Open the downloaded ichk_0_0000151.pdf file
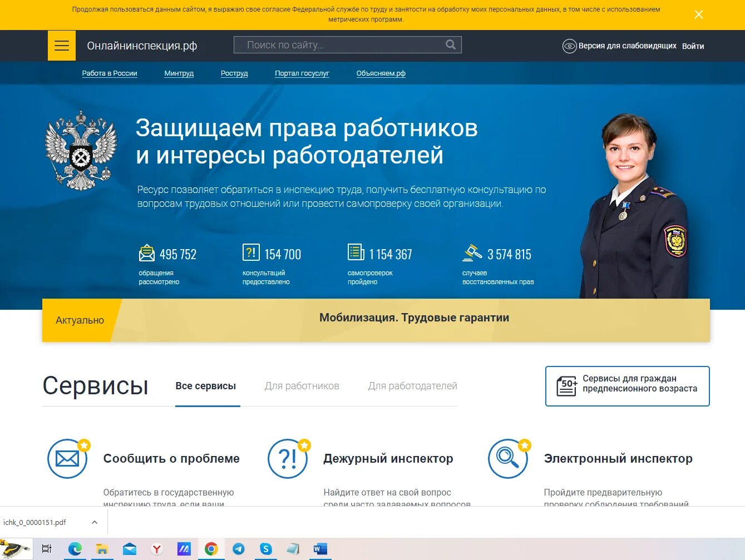 (x=35, y=522)
